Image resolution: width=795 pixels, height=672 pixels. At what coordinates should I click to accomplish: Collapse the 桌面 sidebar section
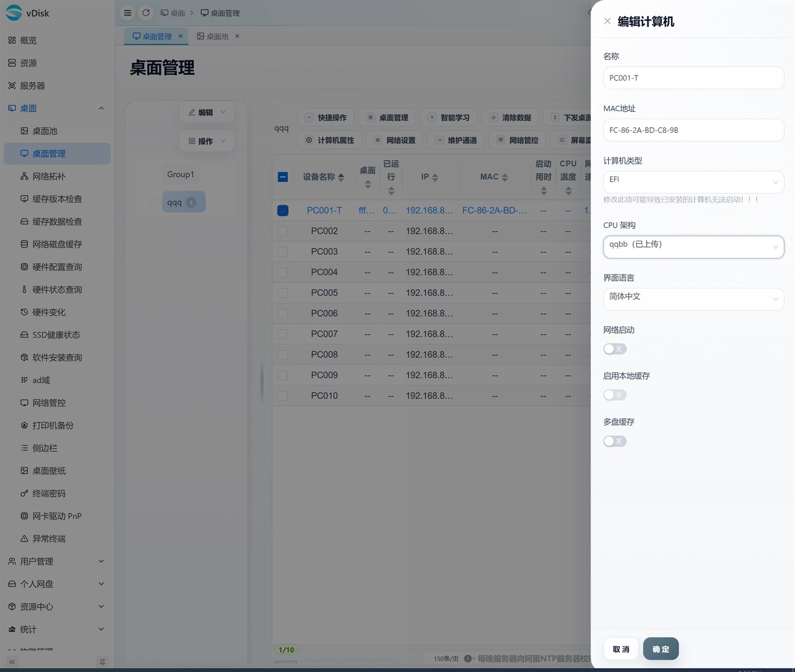[57, 108]
